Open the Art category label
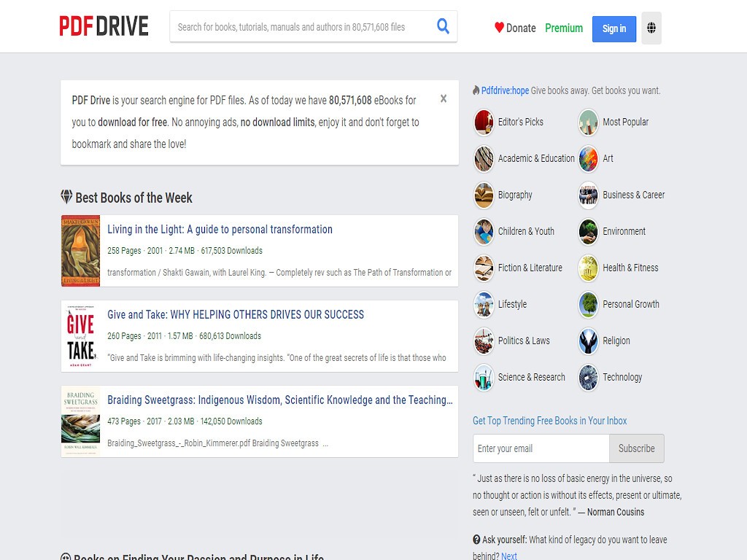This screenshot has width=747, height=560. pos(608,158)
